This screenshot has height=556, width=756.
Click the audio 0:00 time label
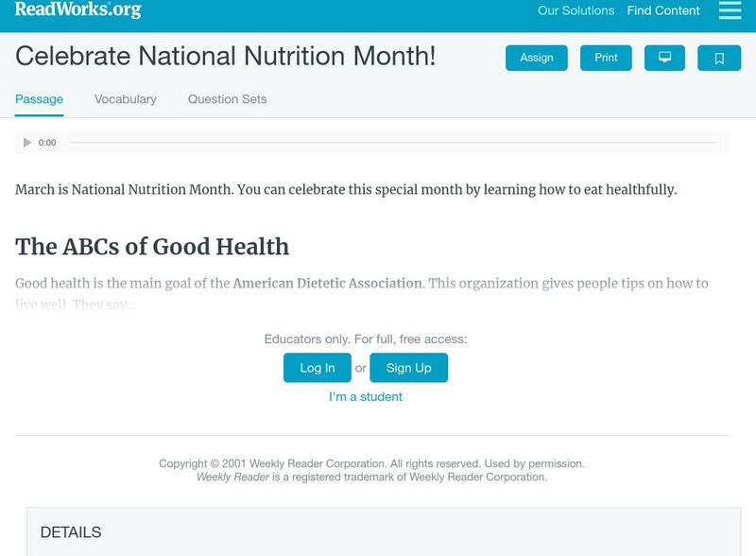47,143
